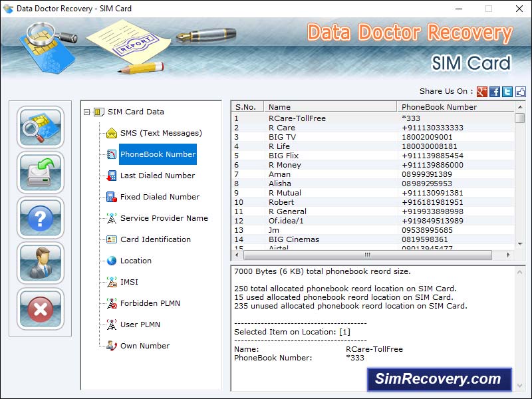Select the Robert contact row
The width and height of the screenshot is (532, 399).
point(373,202)
